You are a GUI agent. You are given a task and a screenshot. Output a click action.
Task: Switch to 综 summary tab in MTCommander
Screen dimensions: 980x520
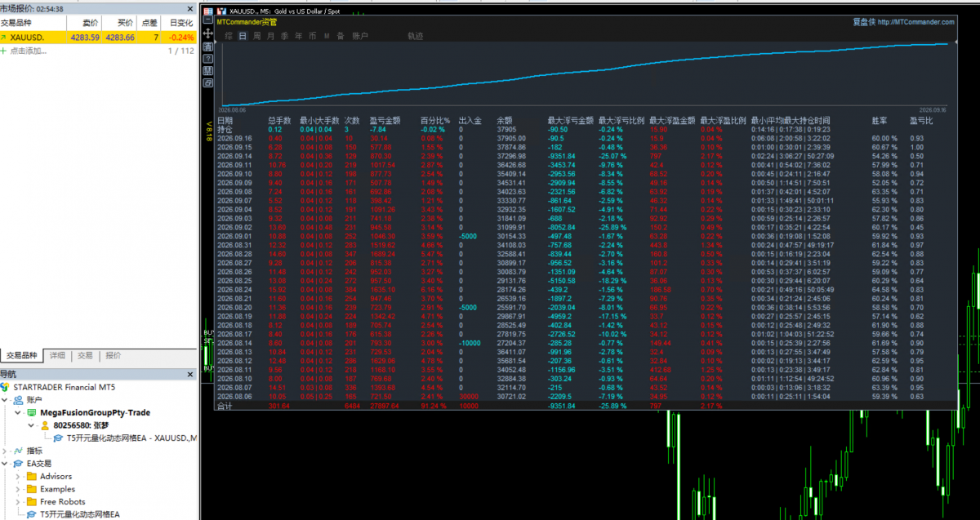pyautogui.click(x=229, y=36)
